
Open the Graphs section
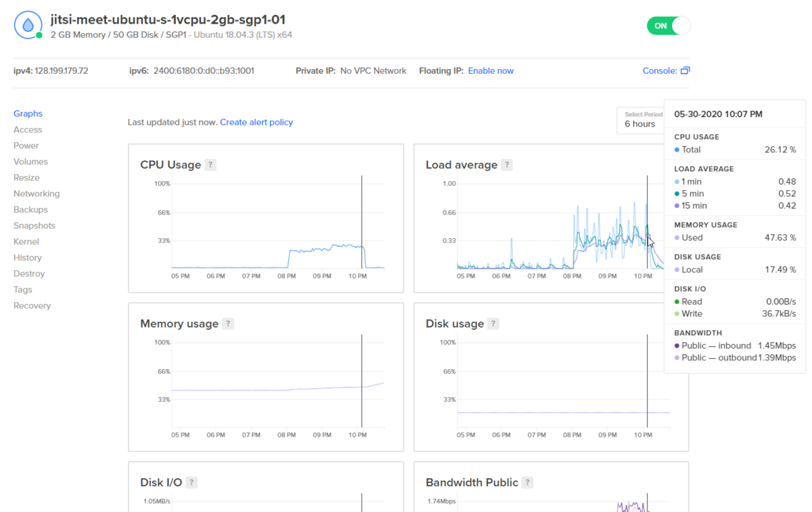click(28, 114)
